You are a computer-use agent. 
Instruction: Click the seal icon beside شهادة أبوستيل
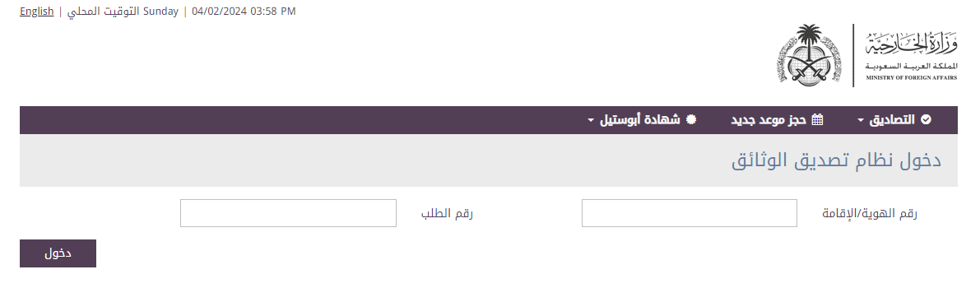690,120
